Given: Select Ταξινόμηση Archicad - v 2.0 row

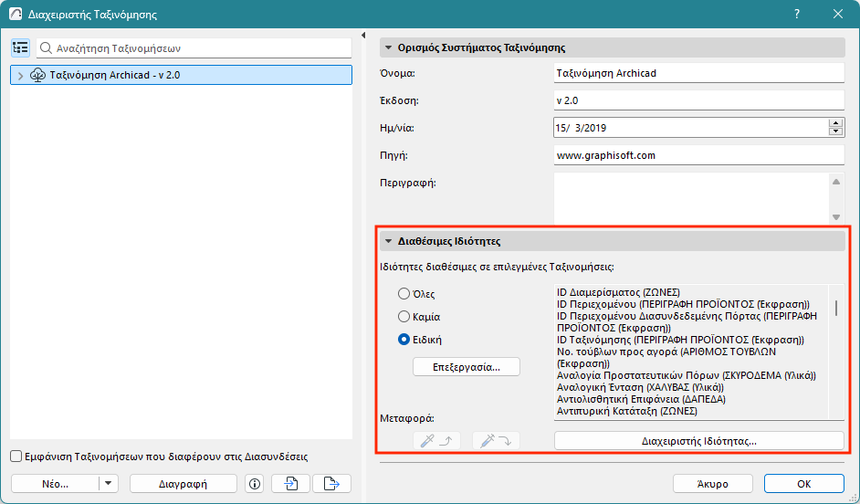Looking at the screenshot, I should pos(181,75).
